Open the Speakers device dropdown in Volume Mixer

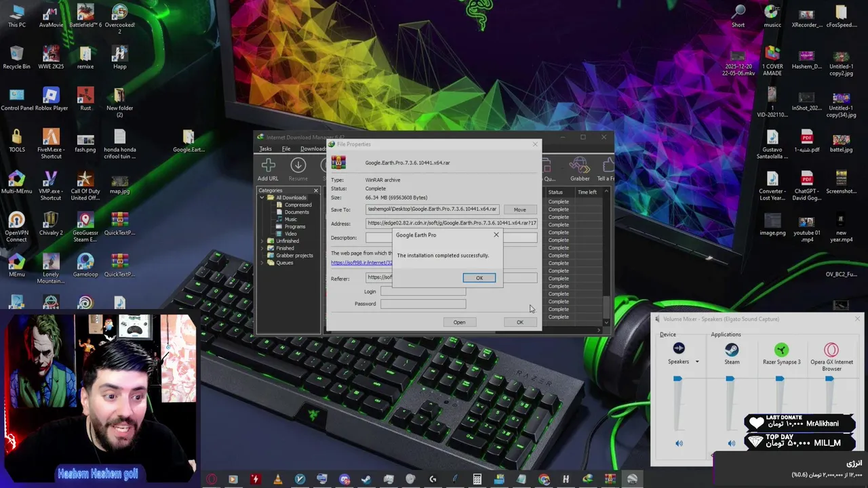click(x=696, y=362)
